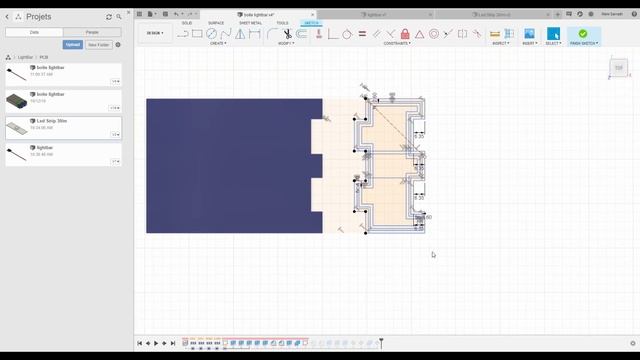Click the ViewCube top face
Viewport: 640px width, 360px height.
[619, 68]
